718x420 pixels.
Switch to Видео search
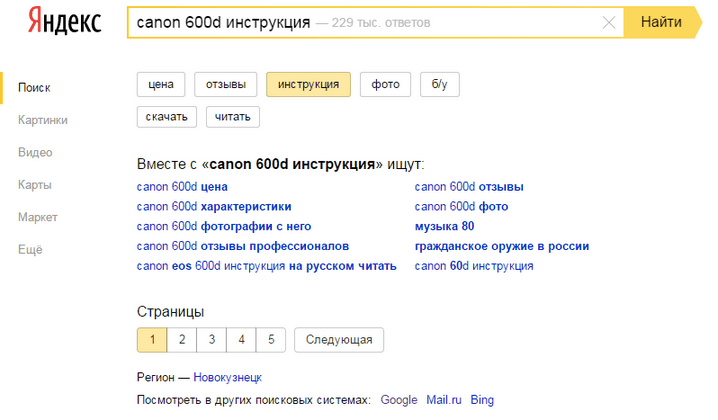tap(35, 152)
